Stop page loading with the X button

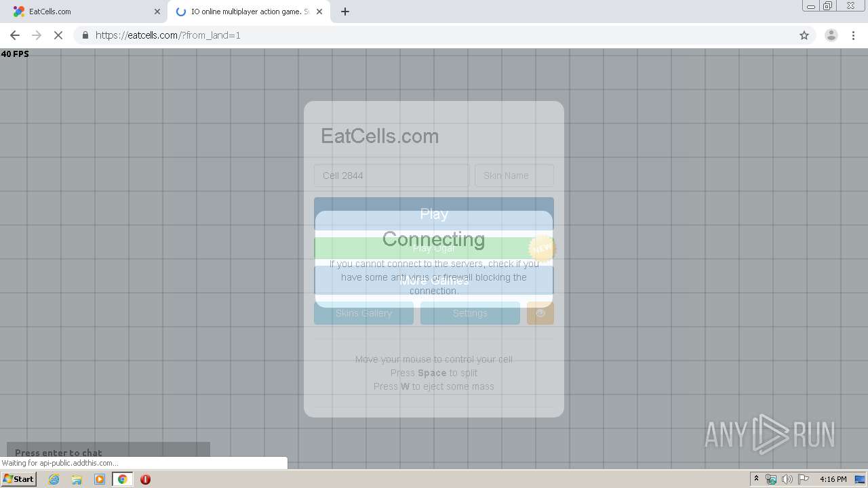click(x=58, y=35)
